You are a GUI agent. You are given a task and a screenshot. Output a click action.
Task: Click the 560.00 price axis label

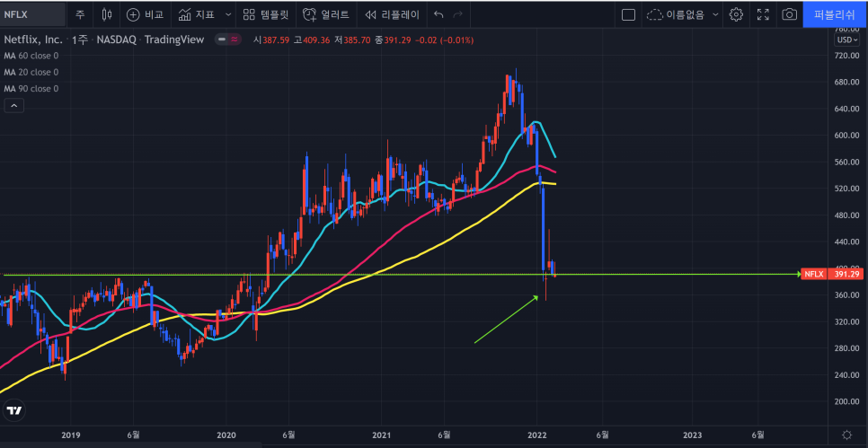coord(848,163)
